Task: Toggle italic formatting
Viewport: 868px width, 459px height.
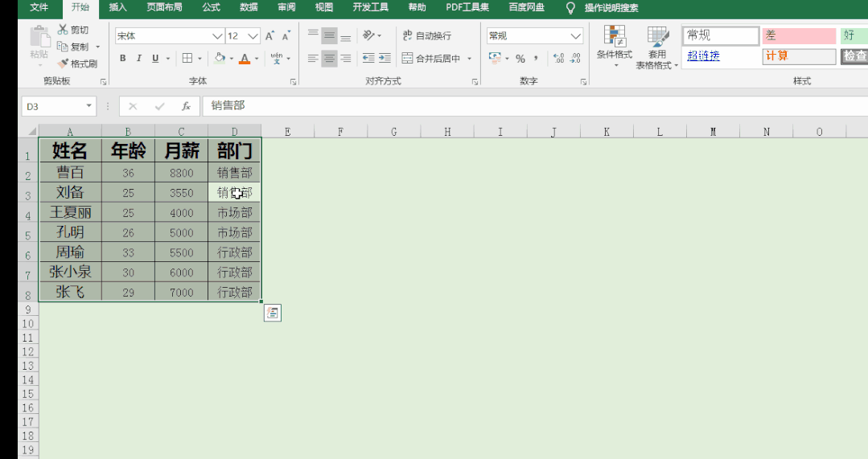Action: coord(139,58)
